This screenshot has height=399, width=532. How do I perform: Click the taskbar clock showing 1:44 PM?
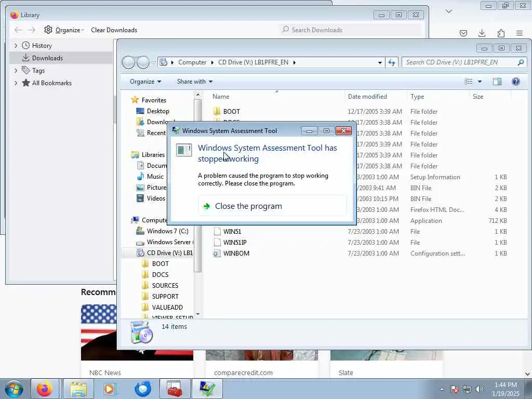click(506, 389)
